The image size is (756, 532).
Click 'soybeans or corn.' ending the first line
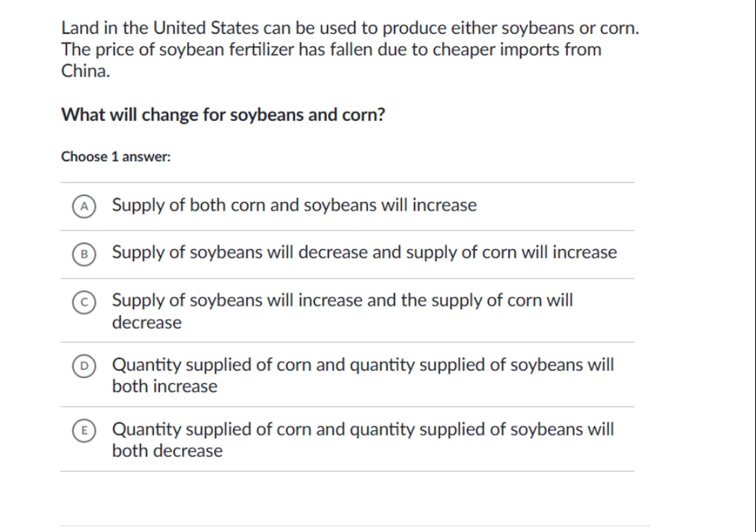pyautogui.click(x=570, y=28)
